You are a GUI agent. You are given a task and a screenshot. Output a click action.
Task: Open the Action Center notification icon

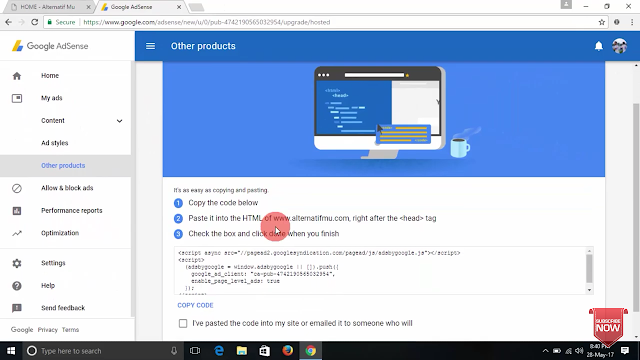pyautogui.click(x=624, y=351)
